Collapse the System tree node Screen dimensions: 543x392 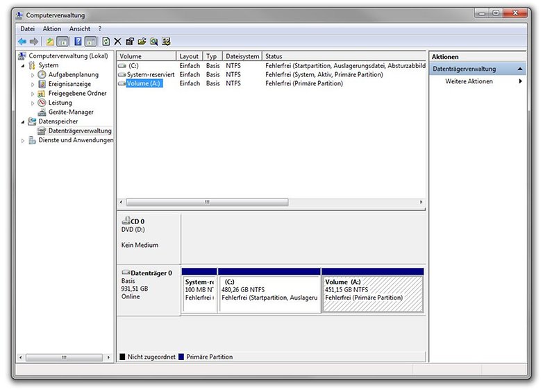pos(23,65)
